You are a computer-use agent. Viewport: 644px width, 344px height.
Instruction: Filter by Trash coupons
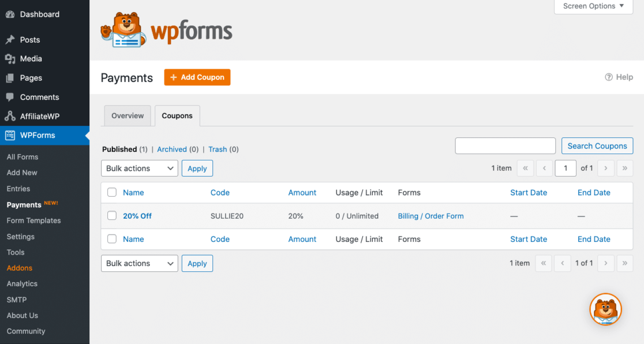click(x=218, y=149)
